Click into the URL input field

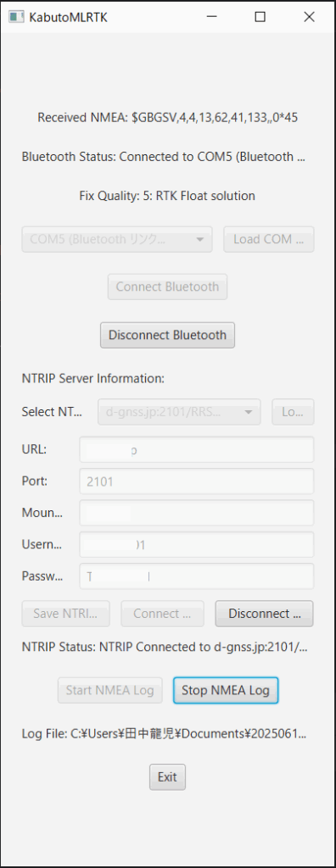[x=197, y=449]
